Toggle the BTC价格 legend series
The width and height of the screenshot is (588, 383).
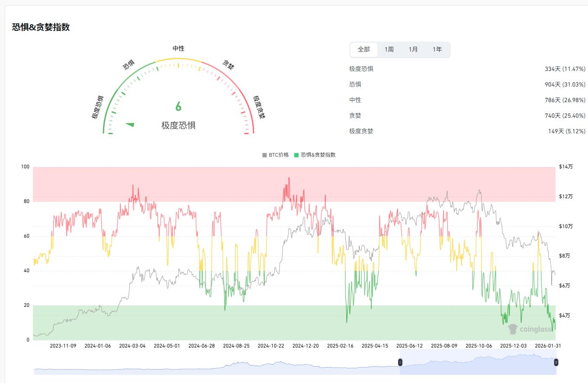[x=276, y=155]
